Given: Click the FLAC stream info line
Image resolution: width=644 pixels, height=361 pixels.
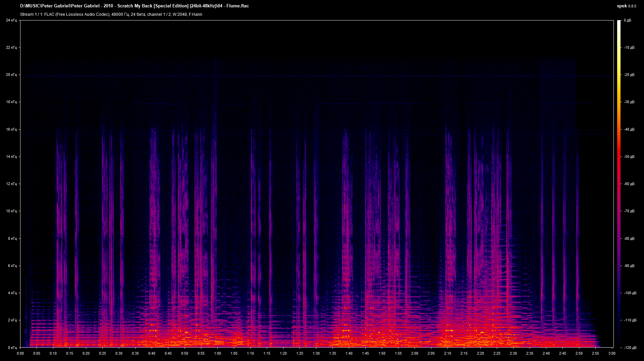Looking at the screenshot, I should (x=111, y=14).
